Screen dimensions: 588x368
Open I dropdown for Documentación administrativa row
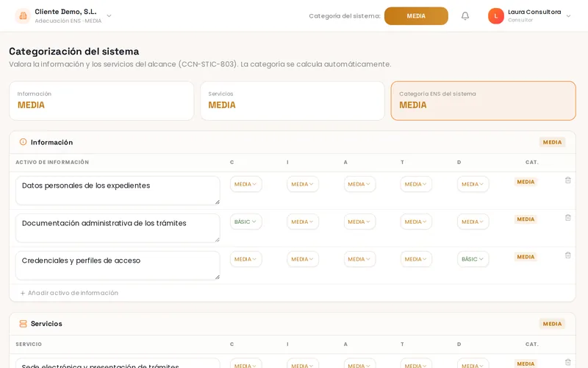[x=303, y=222]
